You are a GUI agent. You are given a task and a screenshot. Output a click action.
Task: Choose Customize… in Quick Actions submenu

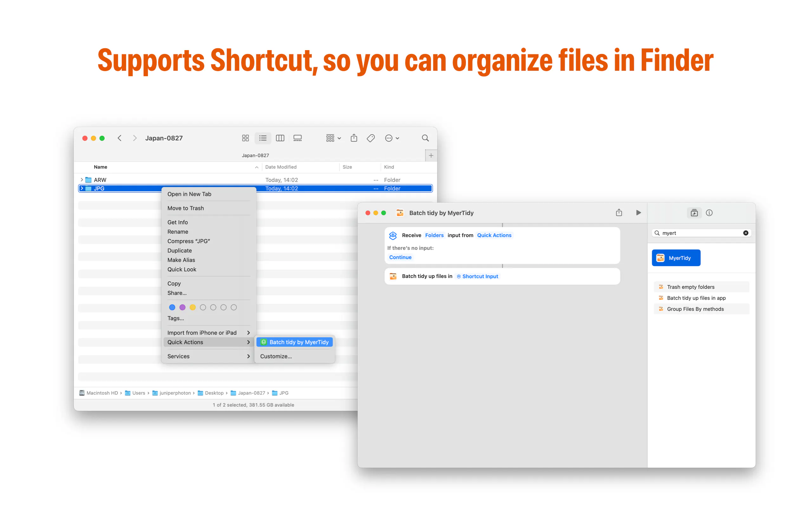point(276,356)
